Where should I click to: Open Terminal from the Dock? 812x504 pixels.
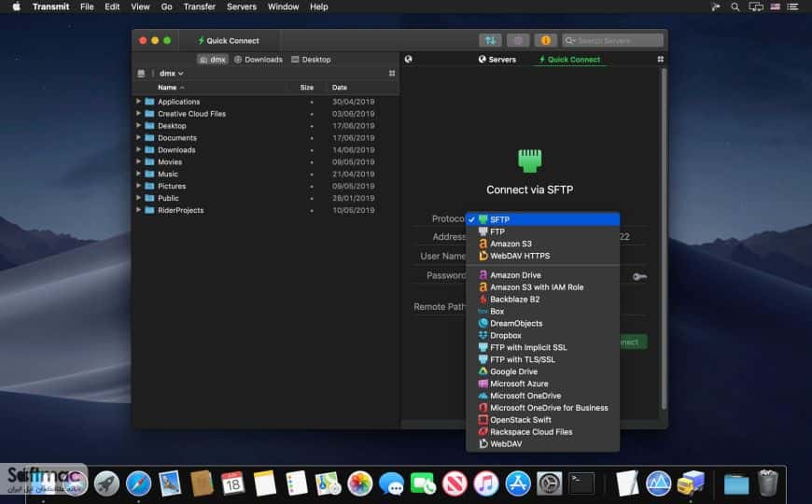pyautogui.click(x=581, y=483)
